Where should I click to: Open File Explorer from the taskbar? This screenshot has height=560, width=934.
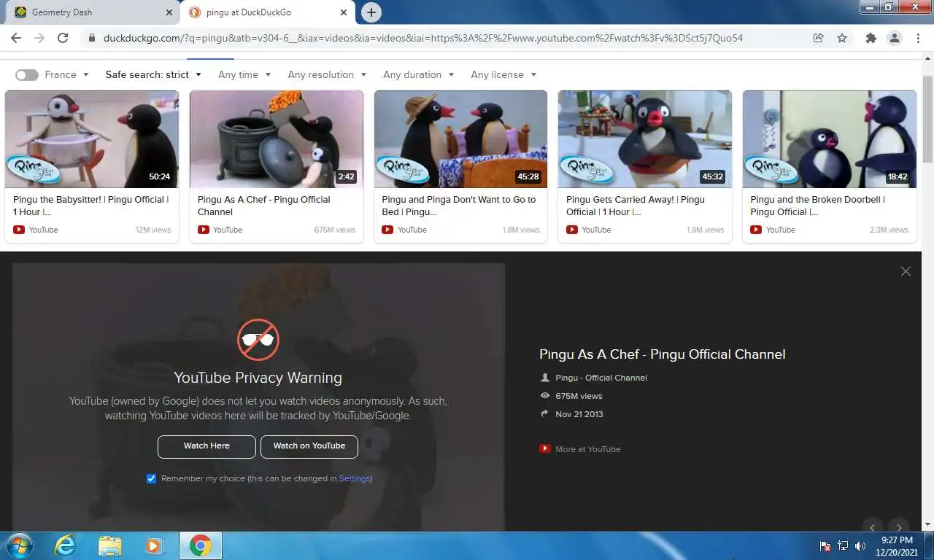pyautogui.click(x=110, y=545)
